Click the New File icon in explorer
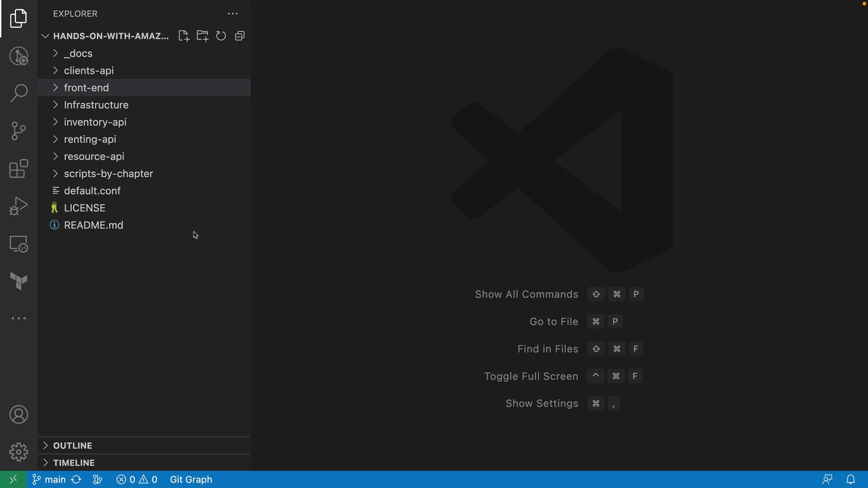The width and height of the screenshot is (868, 488). (x=184, y=36)
